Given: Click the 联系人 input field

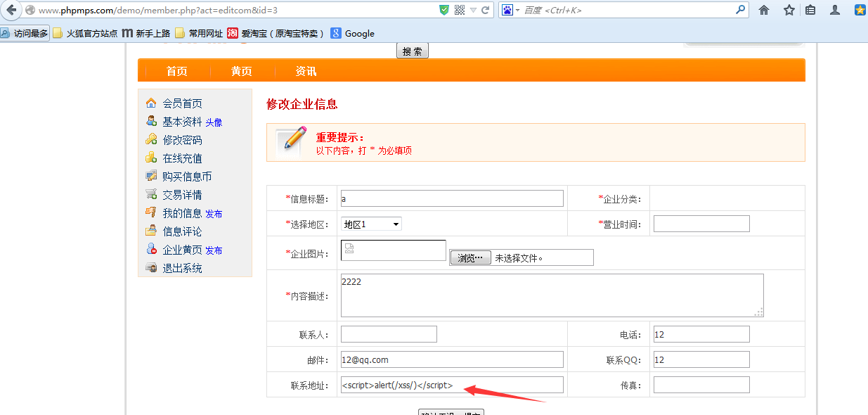Looking at the screenshot, I should click(389, 334).
